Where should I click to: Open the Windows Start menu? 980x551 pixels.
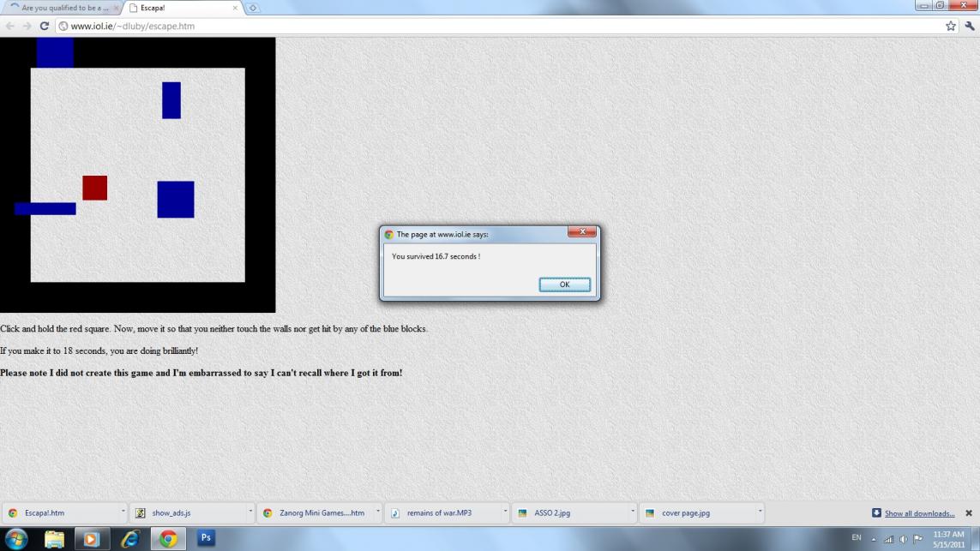(16, 538)
